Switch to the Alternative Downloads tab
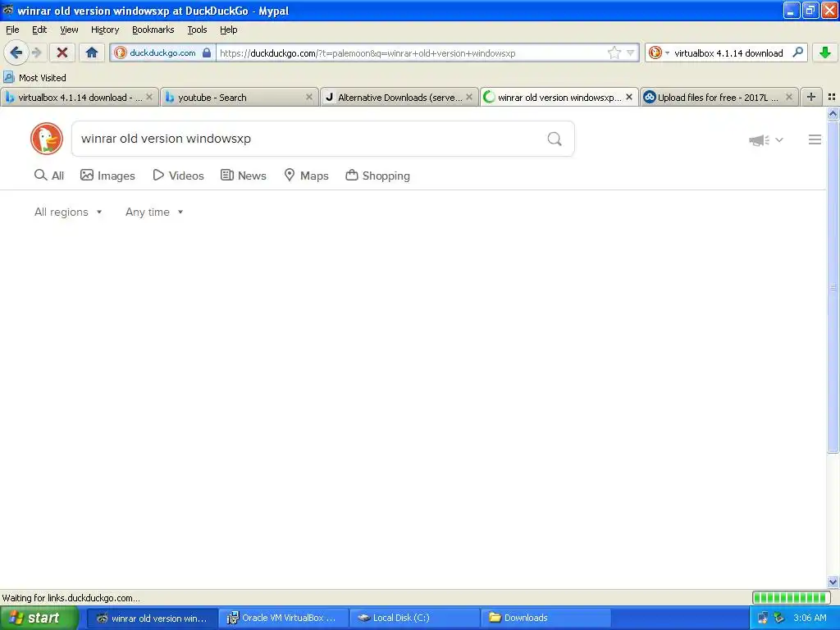This screenshot has width=840, height=630. (x=399, y=97)
